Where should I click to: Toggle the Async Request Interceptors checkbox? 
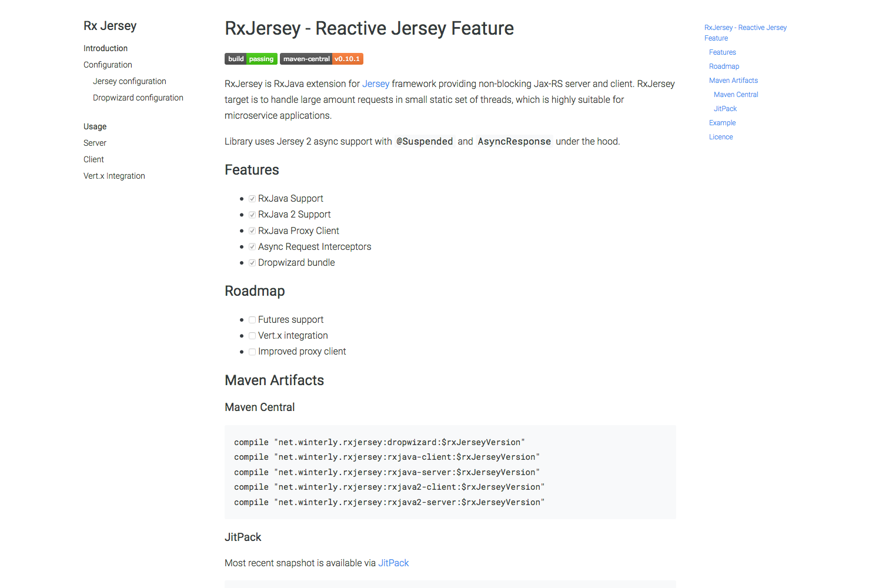(252, 247)
